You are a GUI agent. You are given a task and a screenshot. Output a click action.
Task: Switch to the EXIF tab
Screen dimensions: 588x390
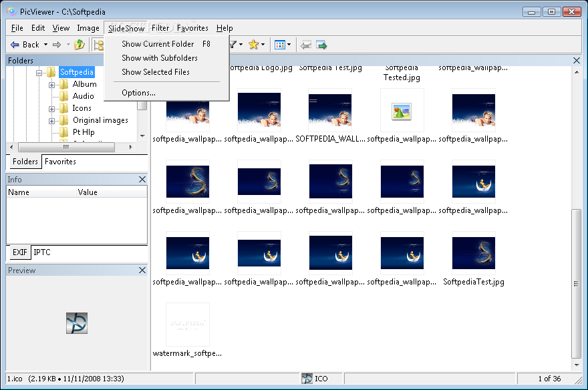click(x=20, y=252)
